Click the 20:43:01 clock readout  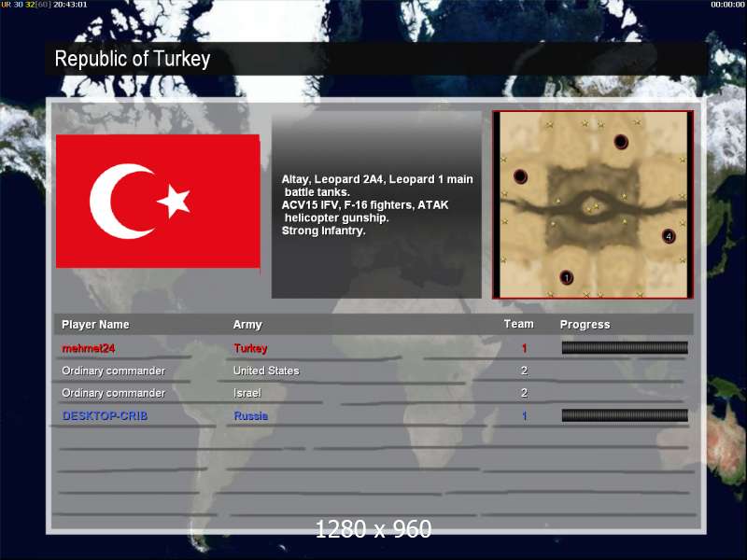[70, 5]
